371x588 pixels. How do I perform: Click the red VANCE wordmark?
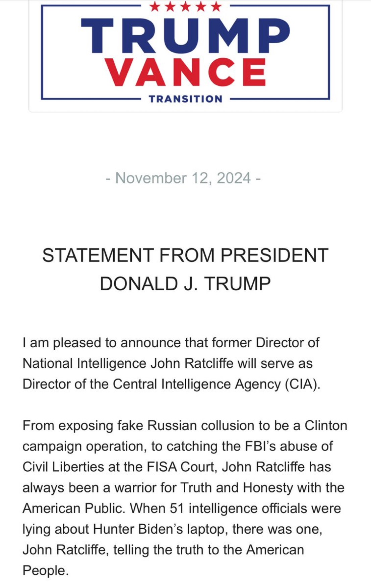(187, 72)
